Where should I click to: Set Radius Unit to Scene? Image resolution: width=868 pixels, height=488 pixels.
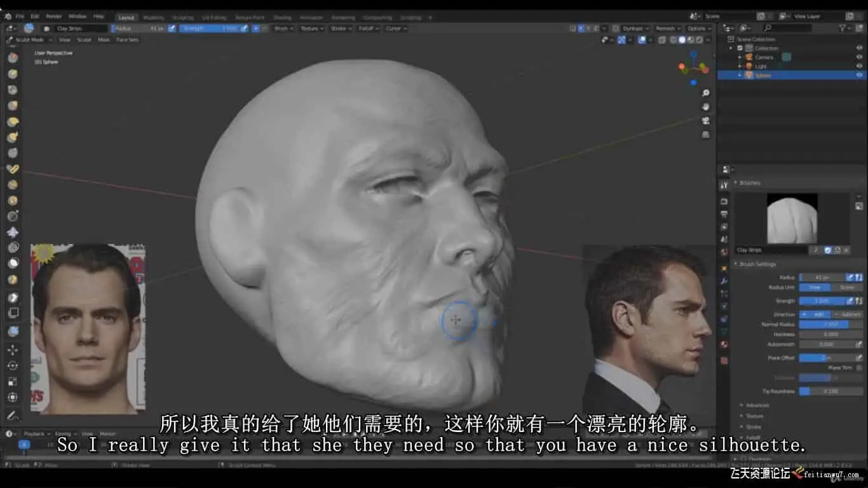pos(847,287)
